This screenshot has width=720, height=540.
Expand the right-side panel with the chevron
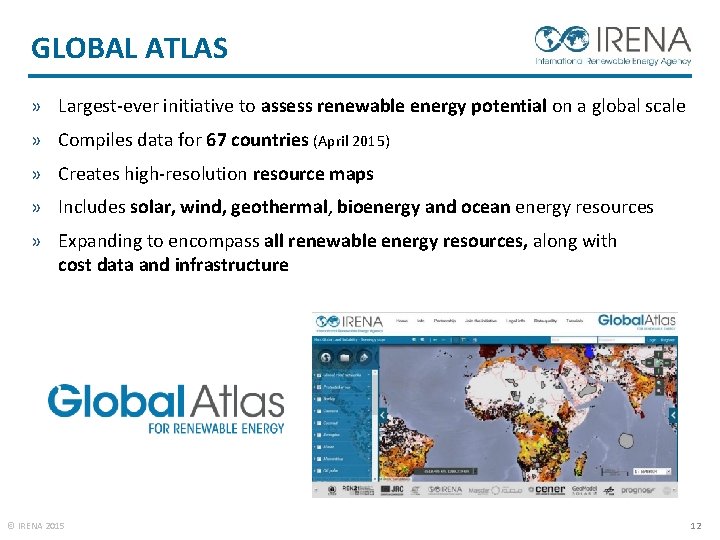[673, 415]
